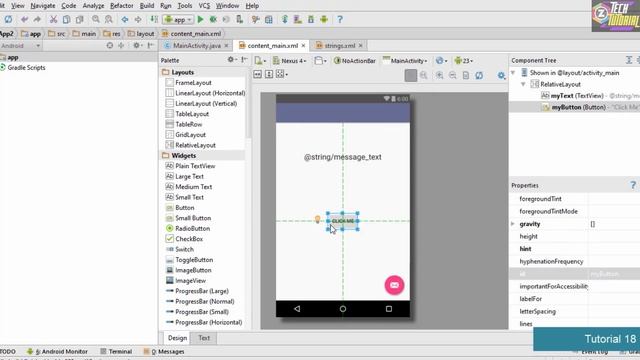
Task: Click the Sync/refresh icon in main toolbar
Action: click(8, 19)
